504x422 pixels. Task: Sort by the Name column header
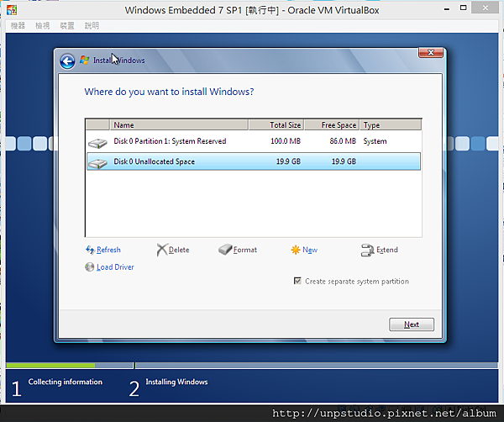point(179,124)
